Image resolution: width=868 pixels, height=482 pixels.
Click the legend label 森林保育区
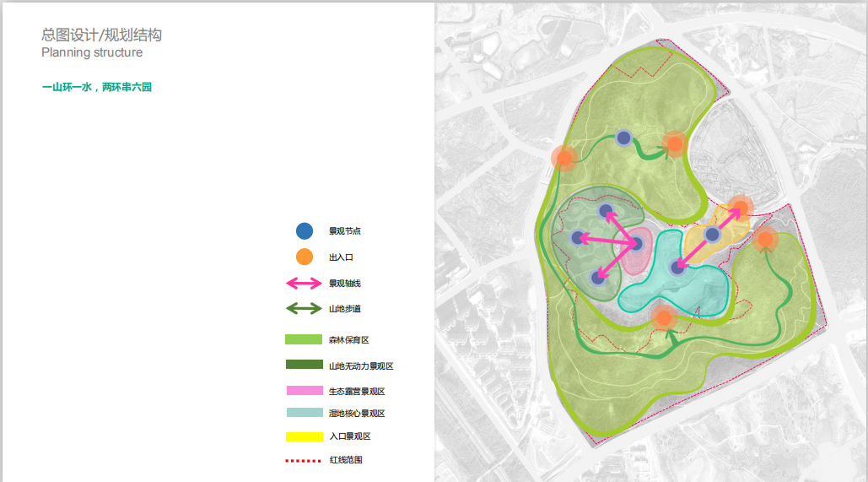tap(348, 340)
